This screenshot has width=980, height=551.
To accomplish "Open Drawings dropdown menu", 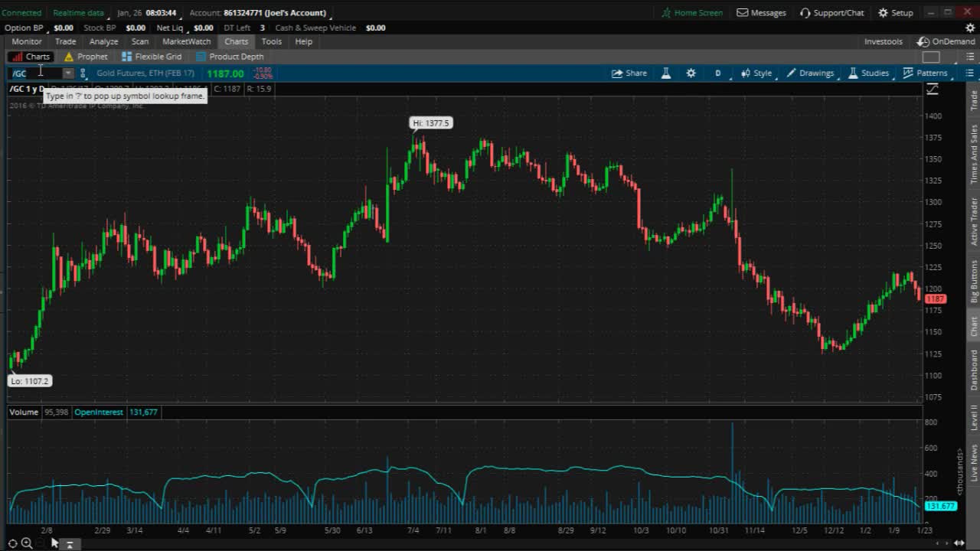I will (810, 73).
